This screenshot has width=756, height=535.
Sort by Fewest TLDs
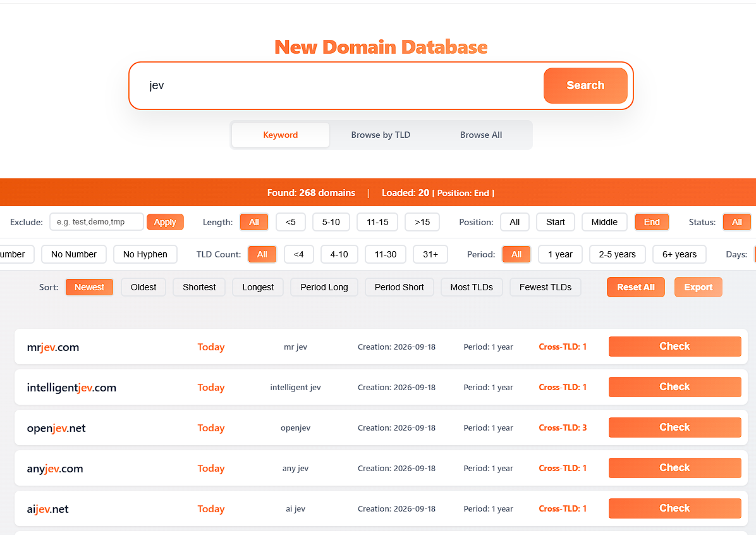(x=546, y=287)
